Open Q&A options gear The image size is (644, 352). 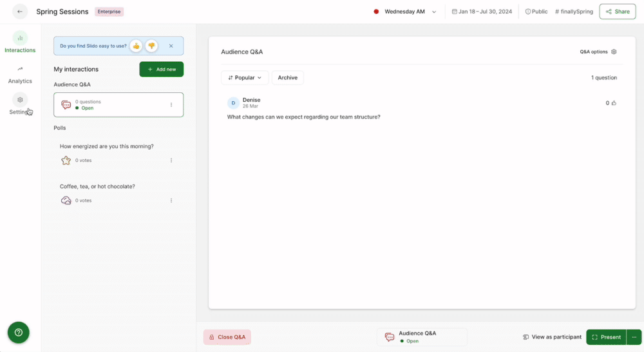click(614, 52)
